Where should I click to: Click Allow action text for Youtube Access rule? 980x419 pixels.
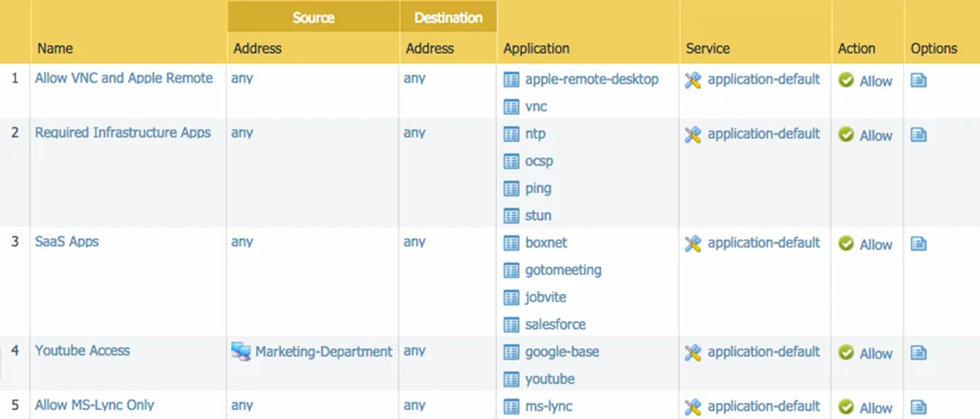[x=877, y=353]
